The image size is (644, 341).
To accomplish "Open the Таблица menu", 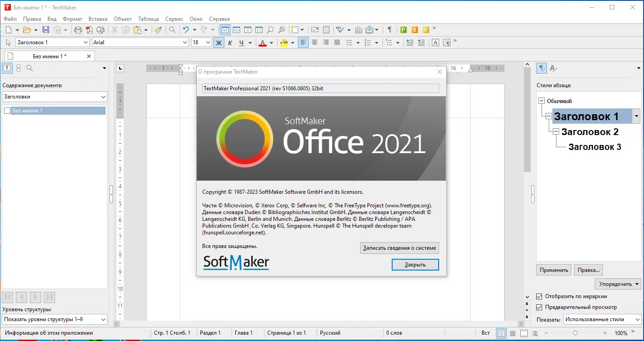I will point(148,19).
